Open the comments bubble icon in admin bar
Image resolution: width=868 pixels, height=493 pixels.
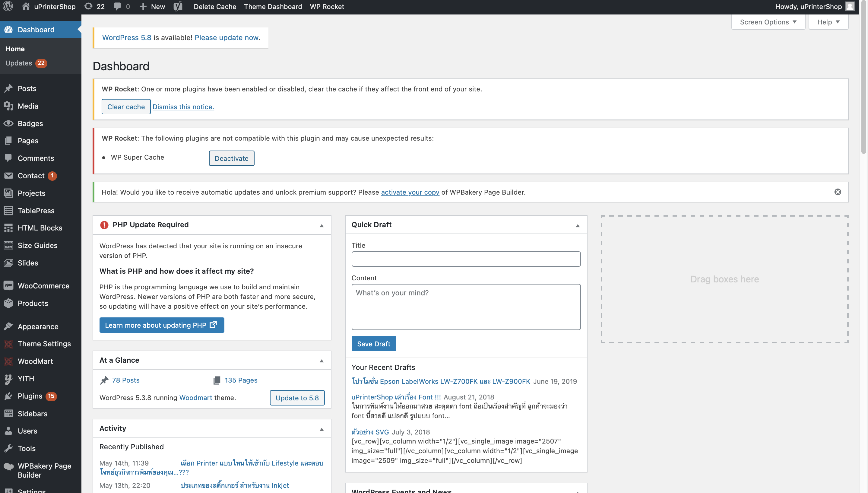click(117, 6)
